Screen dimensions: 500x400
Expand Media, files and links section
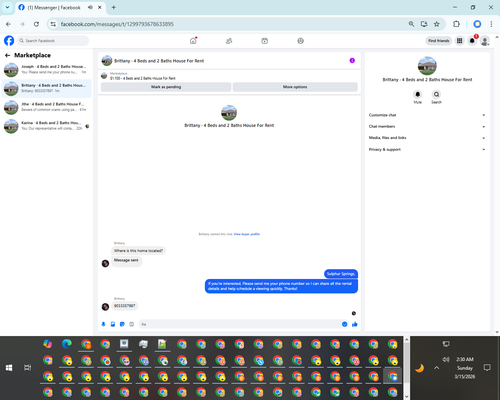coord(427,138)
